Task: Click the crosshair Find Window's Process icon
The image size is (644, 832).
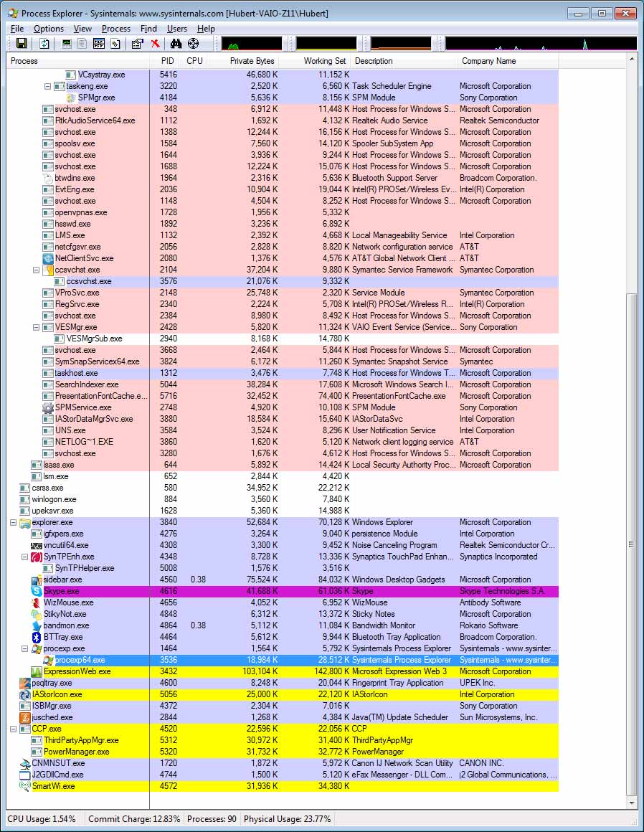Action: click(x=194, y=44)
